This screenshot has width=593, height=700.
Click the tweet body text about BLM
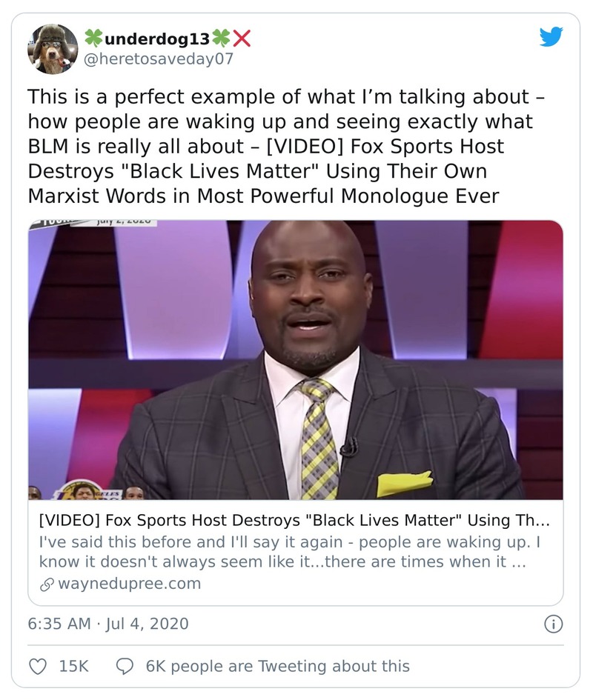(x=282, y=146)
